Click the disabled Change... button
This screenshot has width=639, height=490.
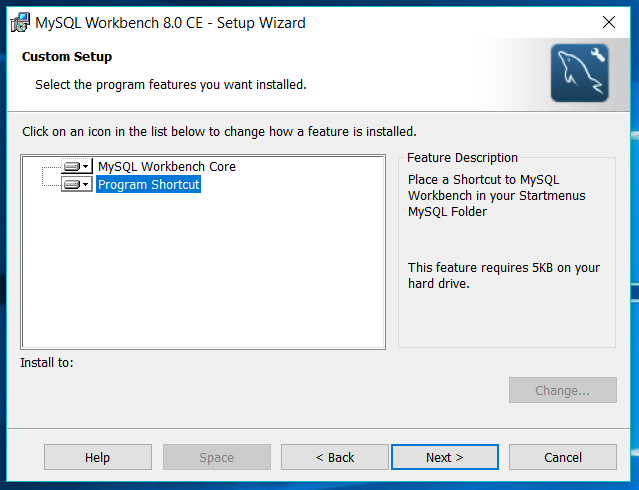(563, 390)
